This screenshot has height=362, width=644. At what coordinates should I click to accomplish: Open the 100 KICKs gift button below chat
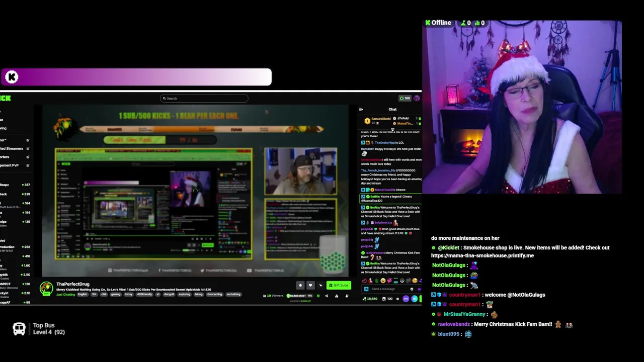tap(388, 299)
